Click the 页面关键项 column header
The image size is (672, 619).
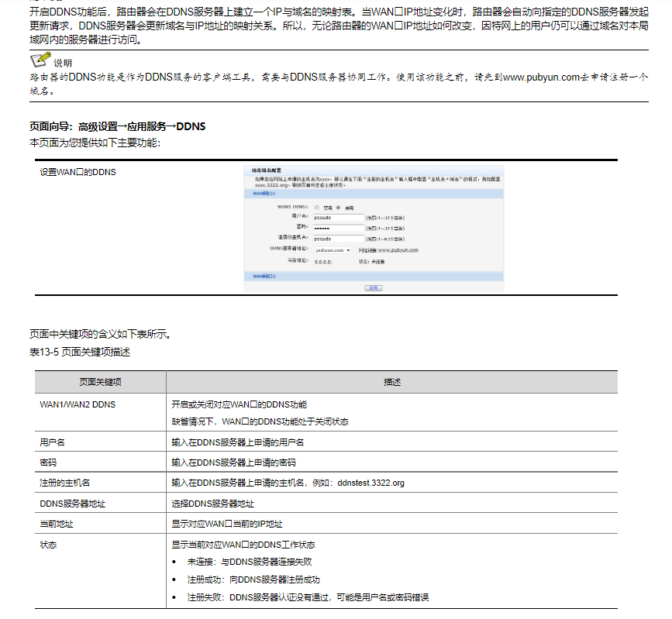[x=100, y=382]
